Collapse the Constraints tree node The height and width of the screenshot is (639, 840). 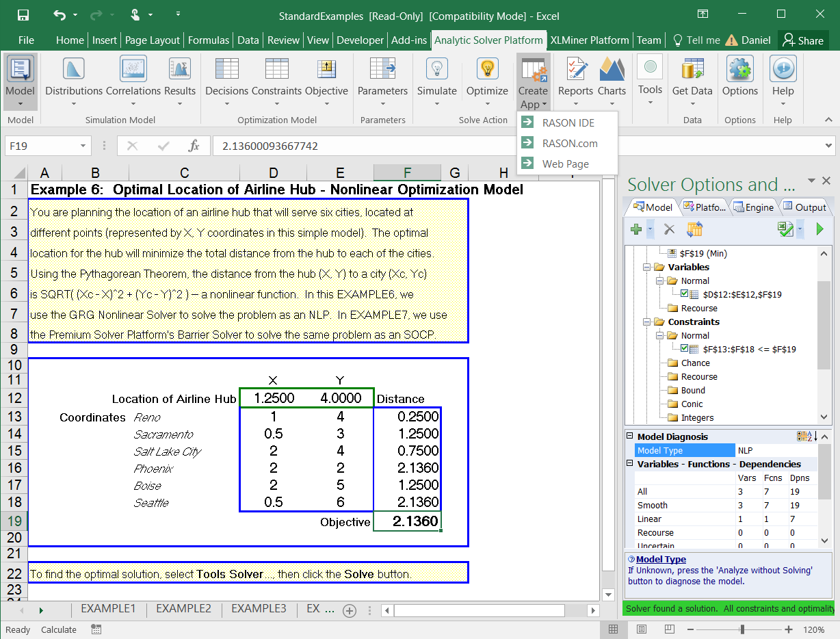pos(647,322)
